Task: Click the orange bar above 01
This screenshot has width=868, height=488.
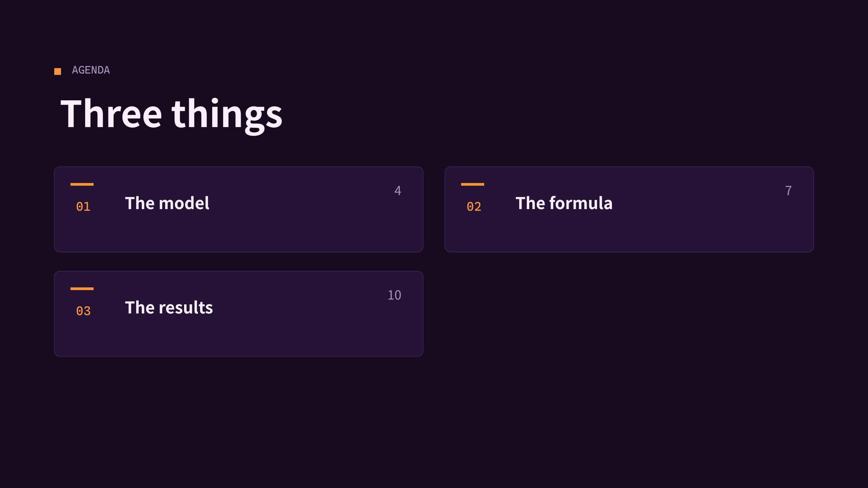Action: (x=82, y=184)
